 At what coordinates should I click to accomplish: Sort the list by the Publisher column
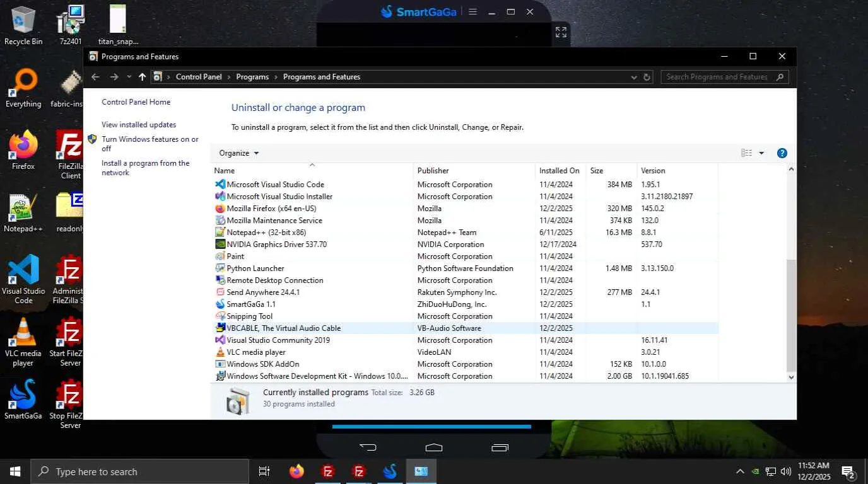click(x=474, y=170)
